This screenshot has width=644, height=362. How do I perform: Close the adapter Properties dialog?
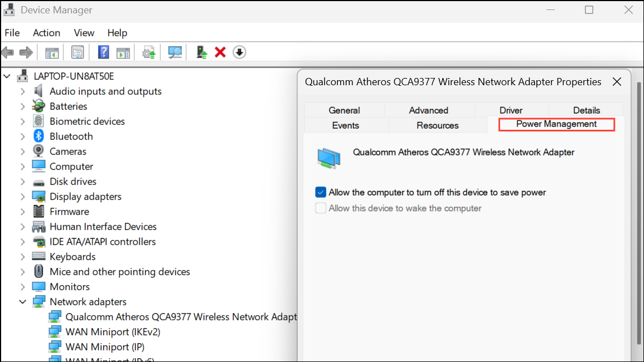[x=617, y=82]
